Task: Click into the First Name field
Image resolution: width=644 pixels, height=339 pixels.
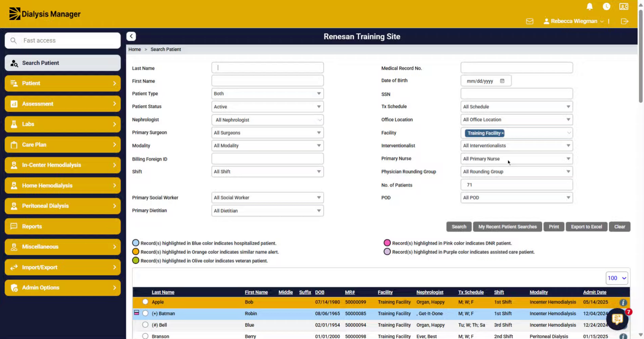Action: click(268, 81)
